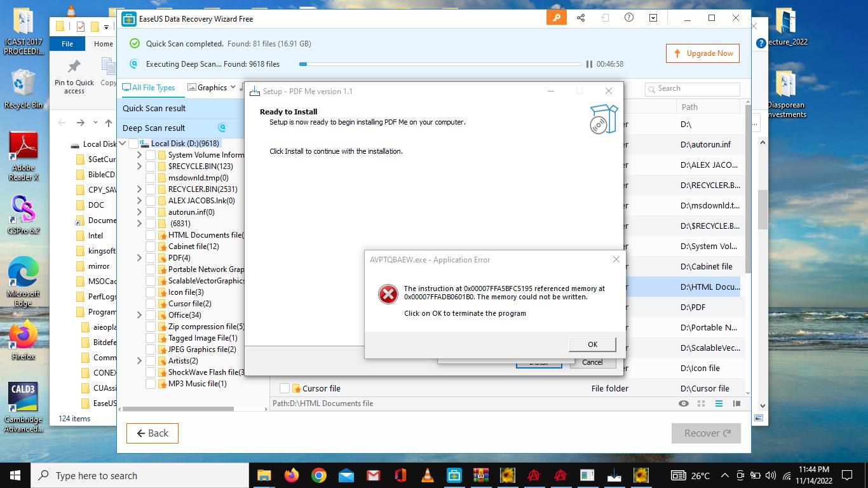Image resolution: width=868 pixels, height=488 pixels.
Task: Tick the PDF(4) checkbox in tree
Action: pos(151,258)
